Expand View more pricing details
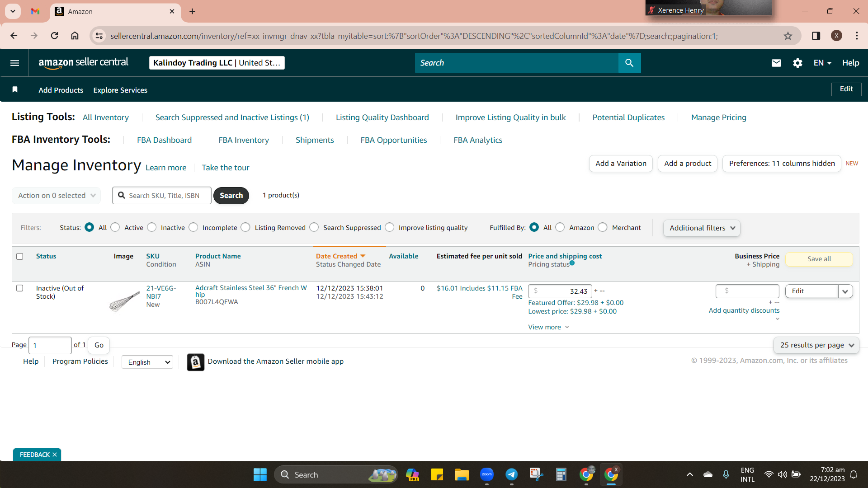Viewport: 868px width, 488px height. coord(549,327)
